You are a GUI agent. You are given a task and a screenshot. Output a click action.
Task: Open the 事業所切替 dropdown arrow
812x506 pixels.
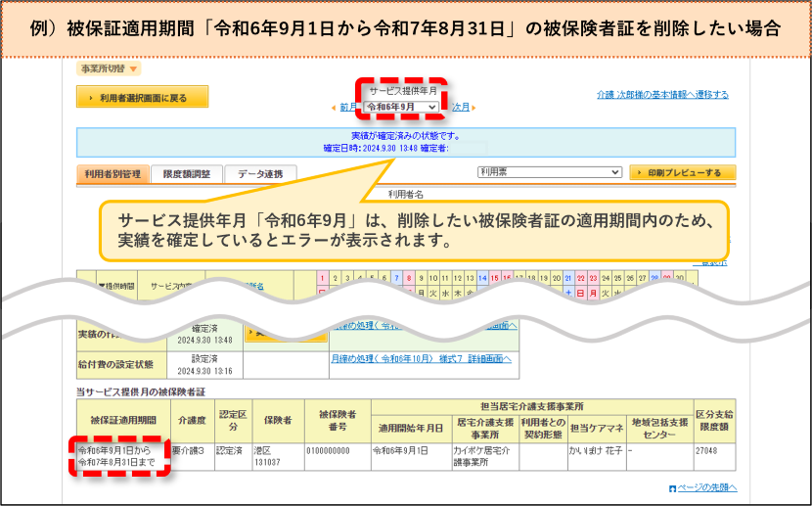point(133,69)
